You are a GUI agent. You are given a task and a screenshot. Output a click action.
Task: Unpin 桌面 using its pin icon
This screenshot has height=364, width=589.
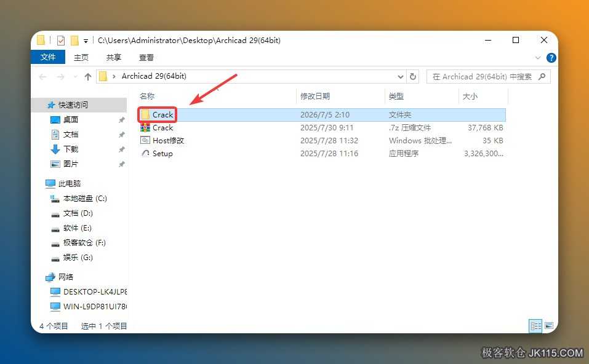pos(121,120)
